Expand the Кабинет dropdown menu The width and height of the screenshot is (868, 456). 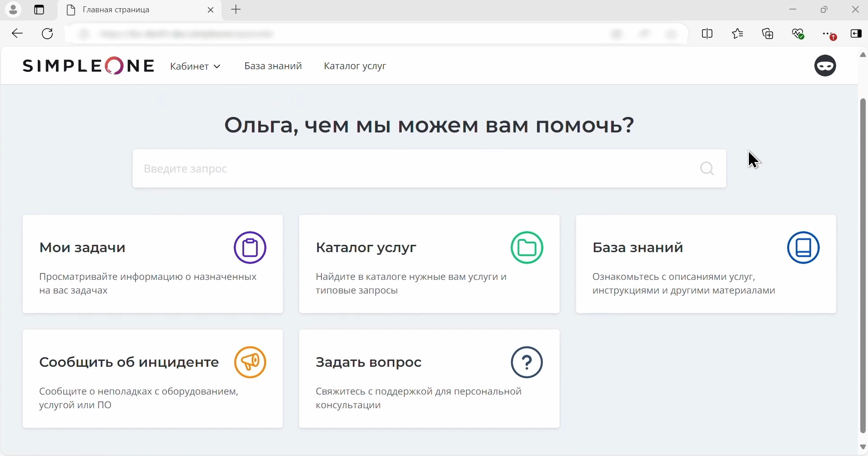click(195, 66)
